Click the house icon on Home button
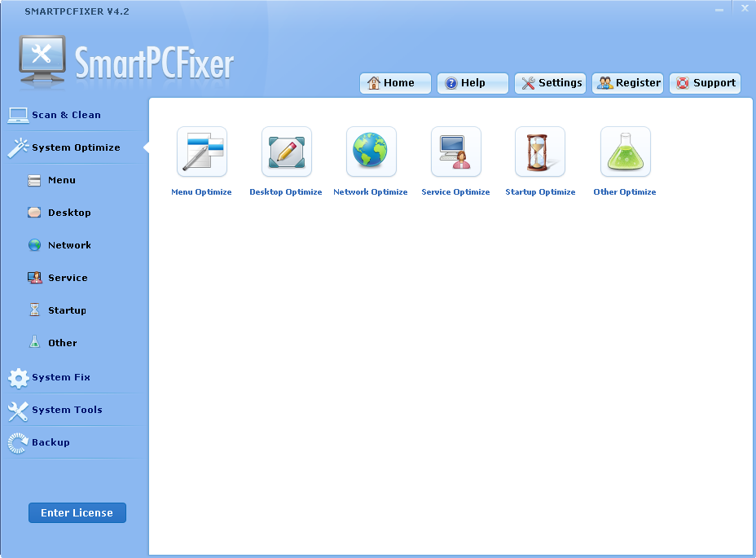756x558 pixels. tap(374, 83)
